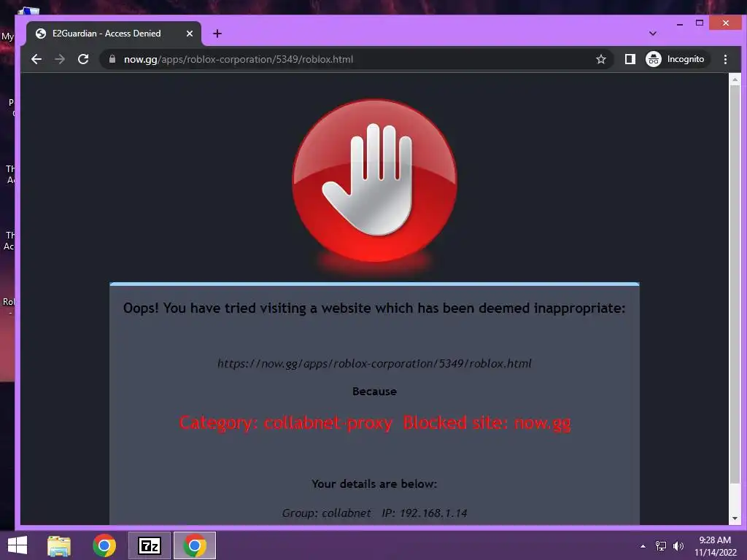Open a new tab with the plus button

tap(217, 34)
